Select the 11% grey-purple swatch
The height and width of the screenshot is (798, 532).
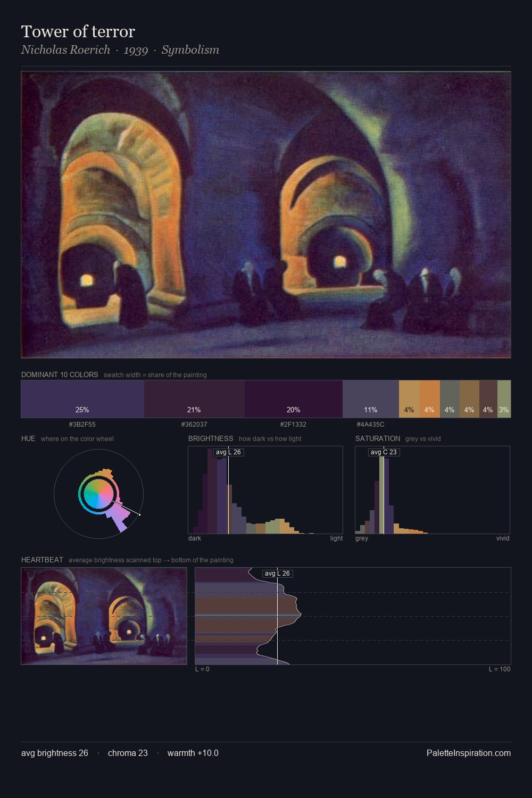tap(371, 399)
